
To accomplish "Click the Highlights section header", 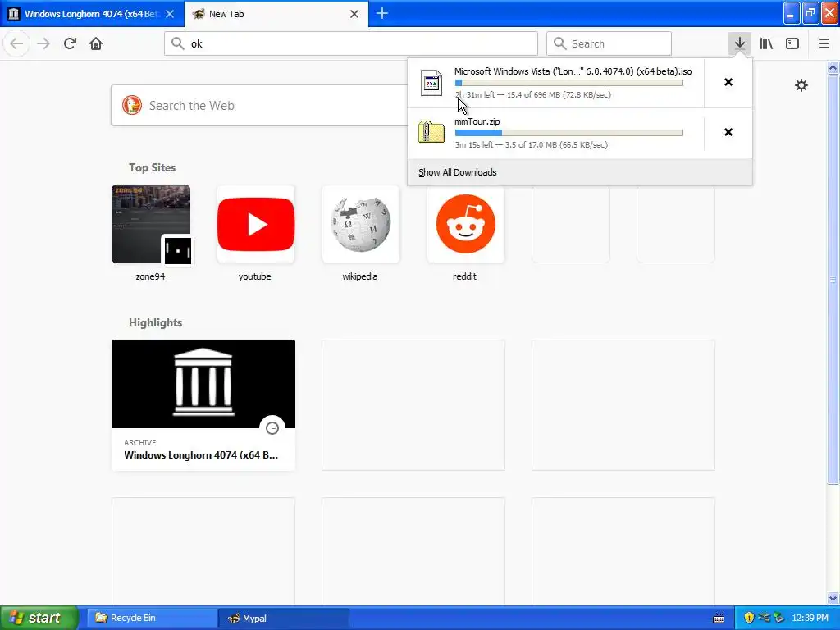I will click(x=155, y=322).
